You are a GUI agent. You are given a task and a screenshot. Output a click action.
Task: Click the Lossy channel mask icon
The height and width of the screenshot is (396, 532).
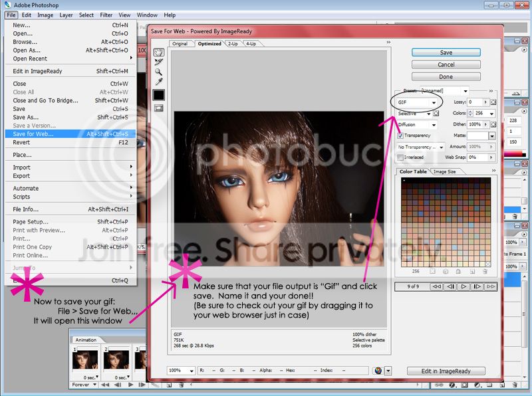click(493, 102)
